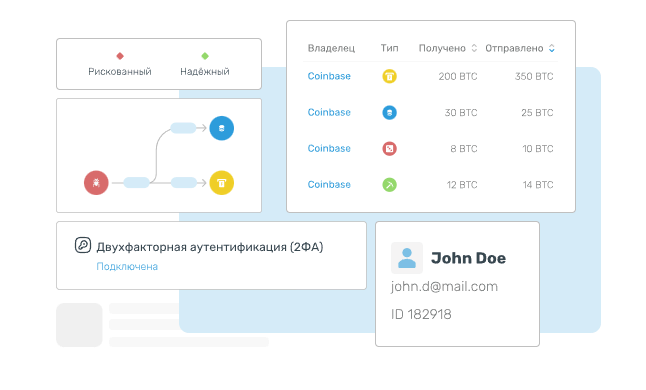Click the 350 BTC sent value
This screenshot has height=390, width=646.
534,76
